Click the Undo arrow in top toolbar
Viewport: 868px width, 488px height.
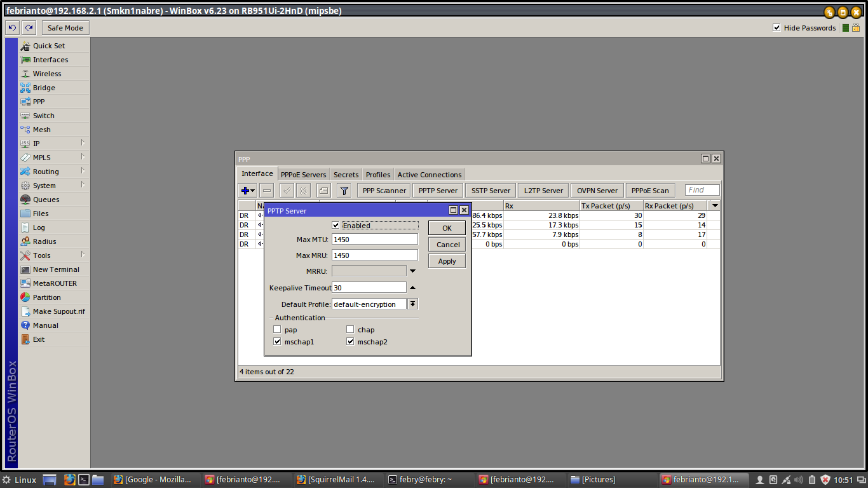(13, 27)
